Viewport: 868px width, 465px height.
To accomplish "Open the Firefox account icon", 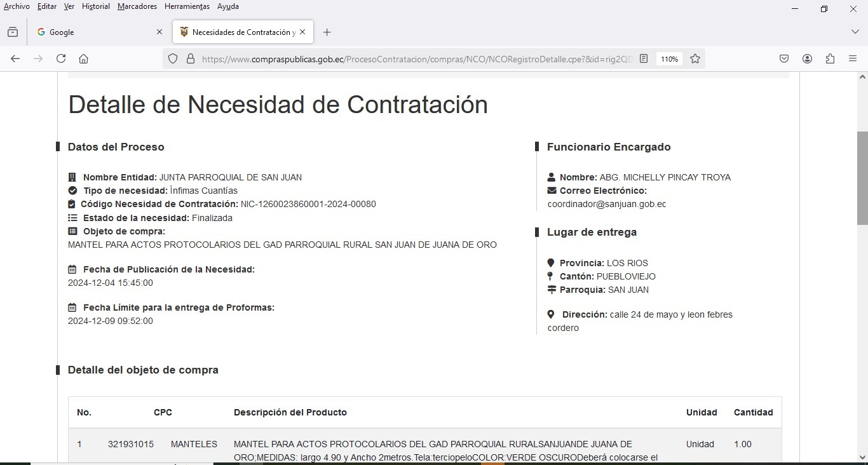I will coord(807,58).
